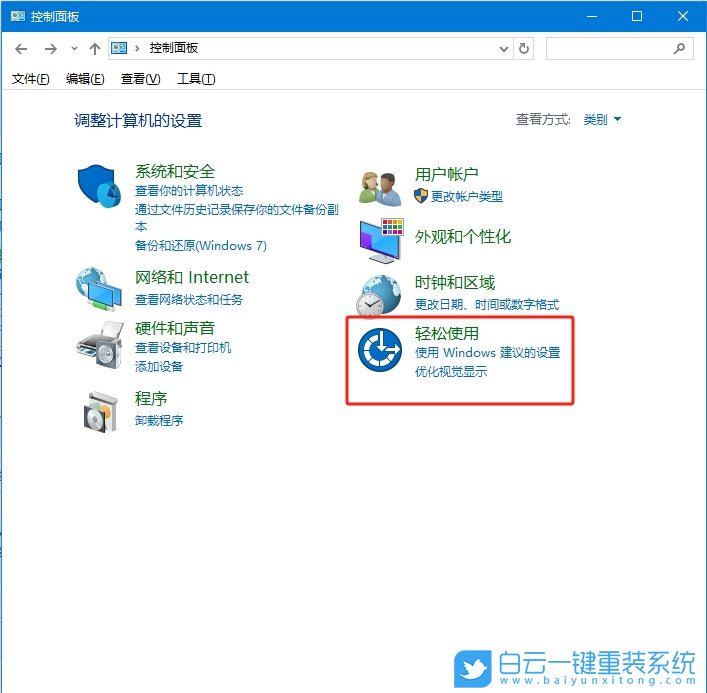Open 添加设备 link
Viewport: 707px width, 693px height.
click(x=159, y=367)
